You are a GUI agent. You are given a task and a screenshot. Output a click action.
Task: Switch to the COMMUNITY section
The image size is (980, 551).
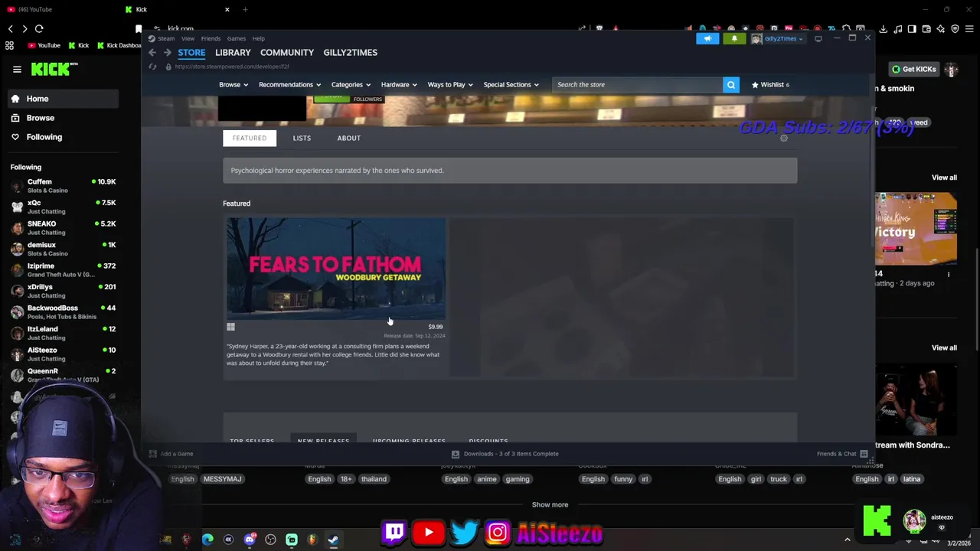click(x=287, y=52)
